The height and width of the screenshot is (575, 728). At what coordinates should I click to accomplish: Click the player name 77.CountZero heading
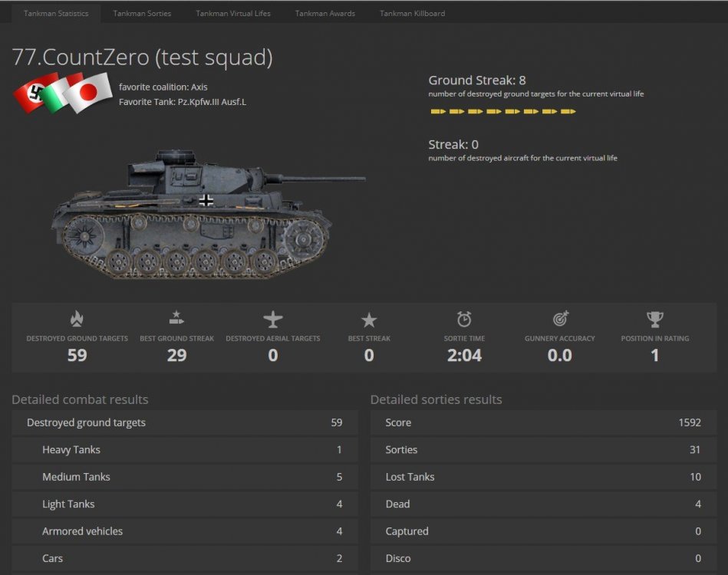click(x=142, y=58)
